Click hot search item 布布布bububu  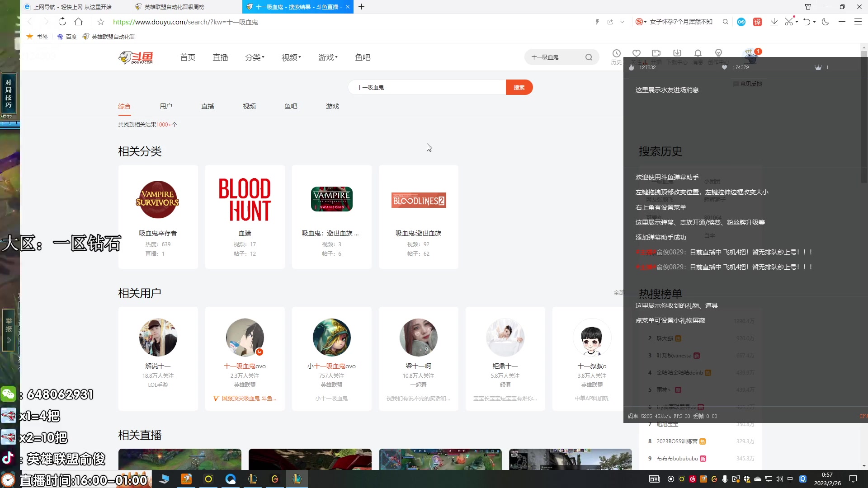pyautogui.click(x=677, y=459)
